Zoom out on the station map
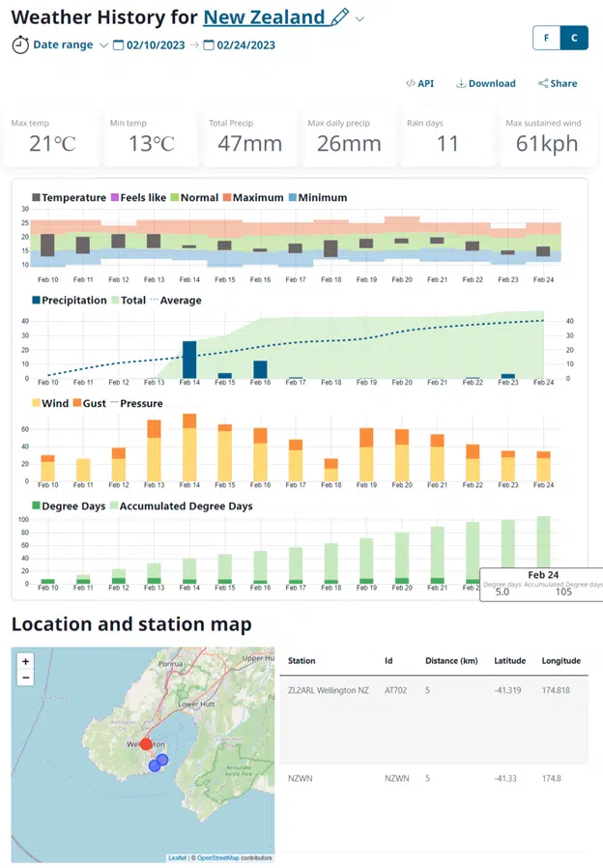603x868 pixels. [25, 678]
